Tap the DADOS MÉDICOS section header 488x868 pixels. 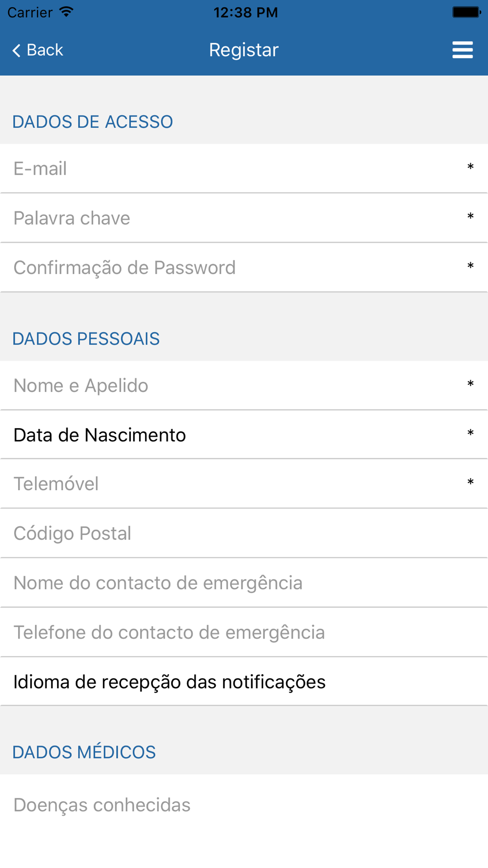(84, 752)
